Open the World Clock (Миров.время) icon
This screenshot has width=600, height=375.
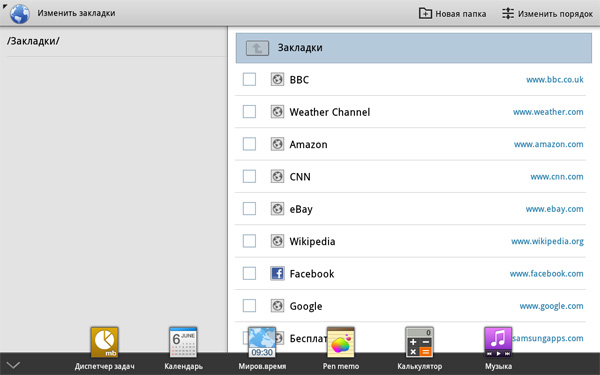262,342
